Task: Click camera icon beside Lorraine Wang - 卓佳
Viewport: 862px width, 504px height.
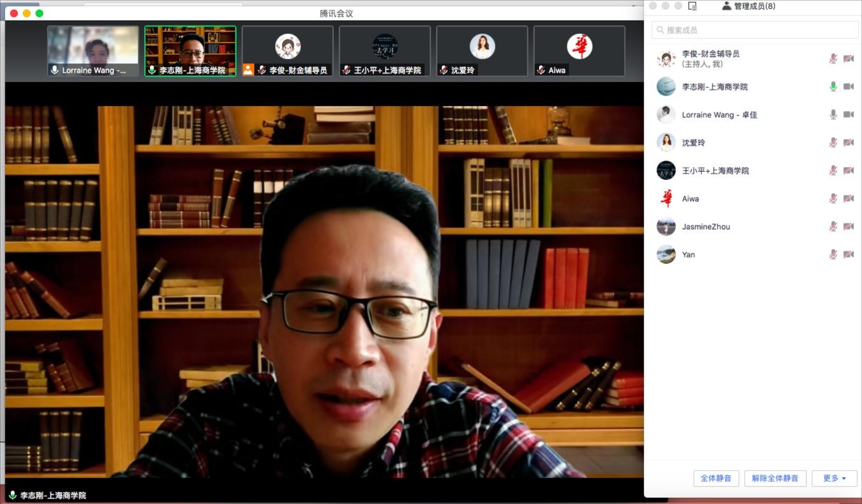Action: (x=849, y=115)
